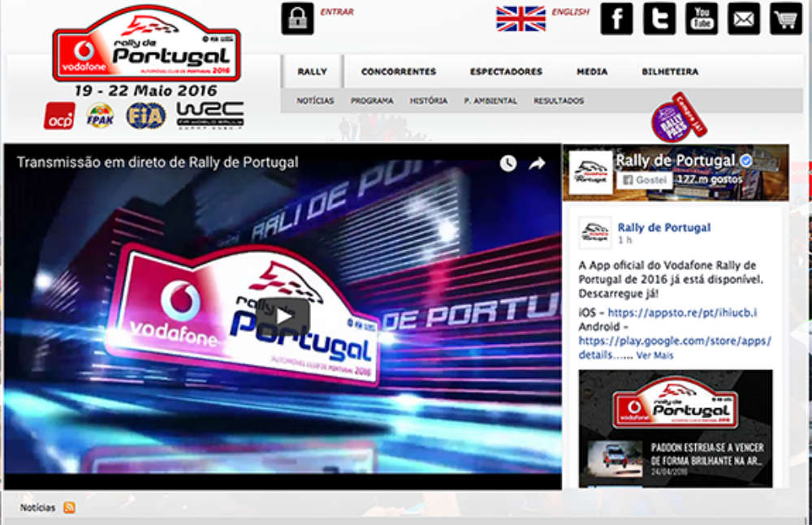Switch language via the British flag
This screenshot has width=812, height=525.
coord(520,19)
